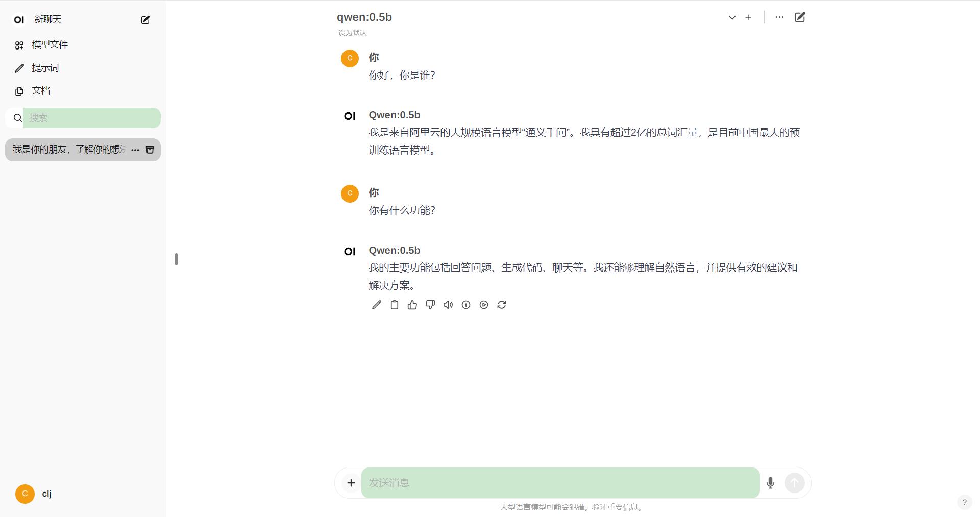Click the 发送消息 message input
Image resolution: width=980 pixels, height=517 pixels.
(560, 483)
